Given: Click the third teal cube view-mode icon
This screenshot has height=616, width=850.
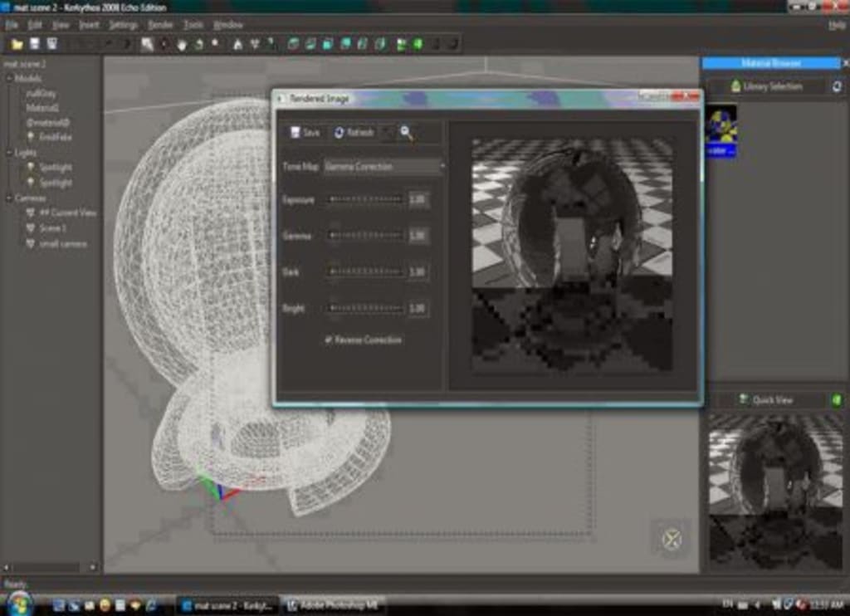Looking at the screenshot, I should click(x=328, y=44).
